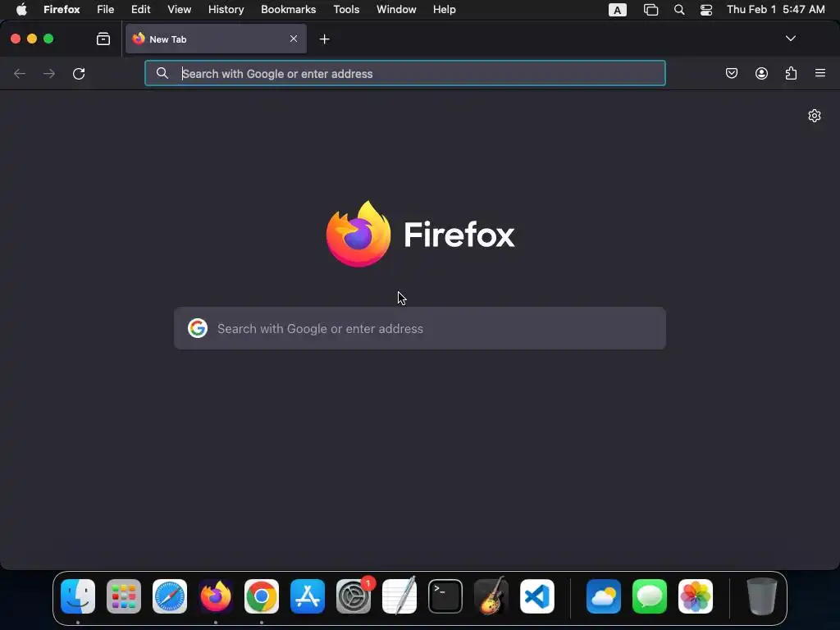Open the Bookmarks menu
The image size is (840, 630).
click(x=288, y=10)
